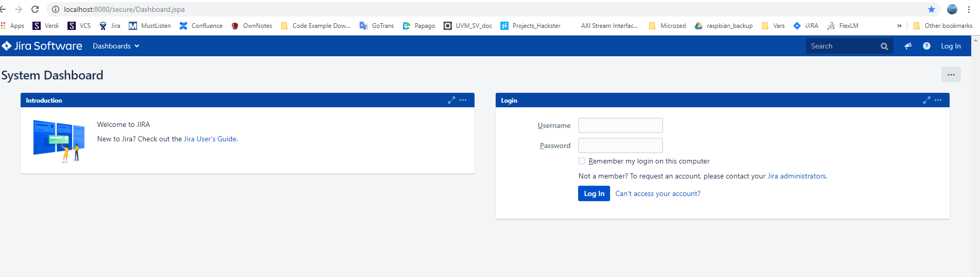Focus the Username input field
Screen dimensions: 980x277
click(620, 125)
